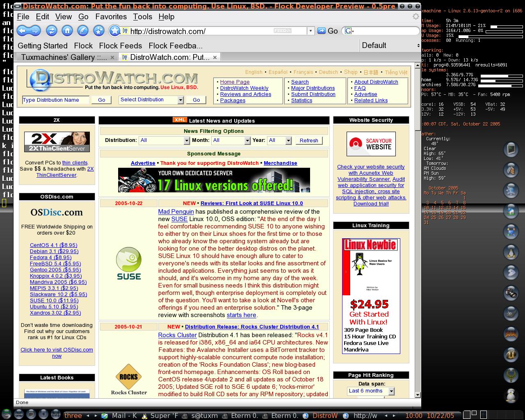This screenshot has width=525, height=420.
Task: Click the 2X ThinClientServer banner image
Action: (x=57, y=142)
